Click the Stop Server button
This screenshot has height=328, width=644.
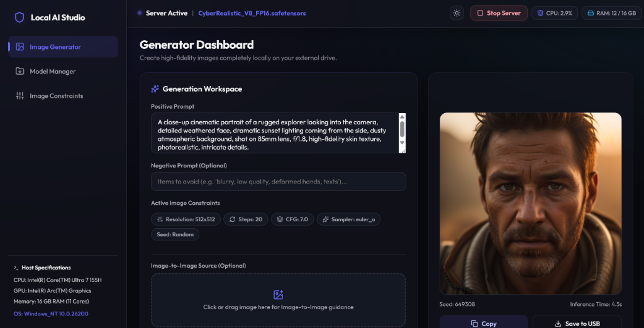point(499,13)
